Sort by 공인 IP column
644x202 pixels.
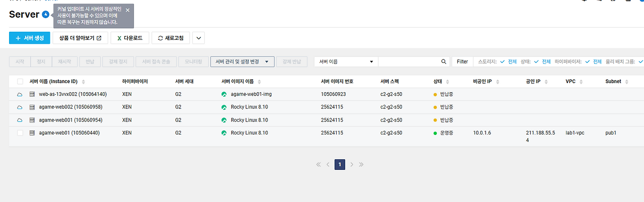(546, 82)
